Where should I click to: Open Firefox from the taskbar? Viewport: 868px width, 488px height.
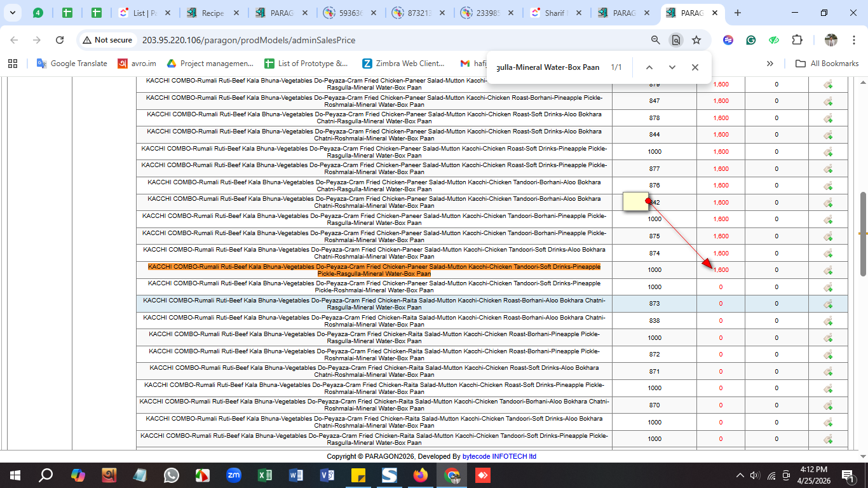(421, 475)
